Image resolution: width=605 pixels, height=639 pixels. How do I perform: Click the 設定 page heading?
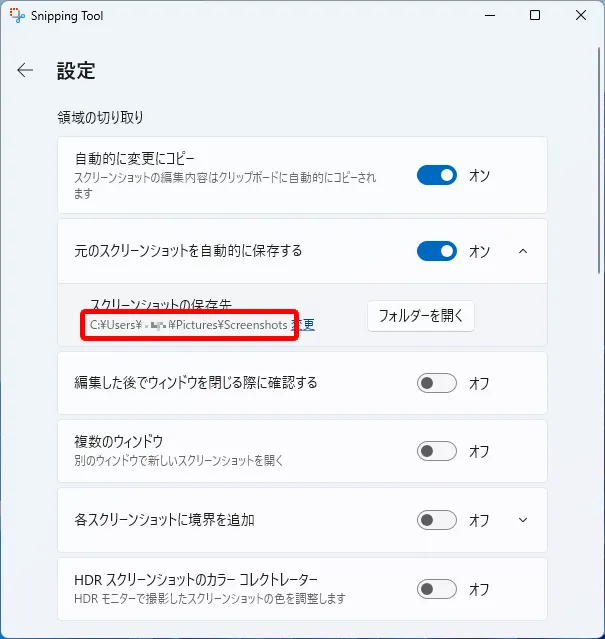[x=76, y=71]
